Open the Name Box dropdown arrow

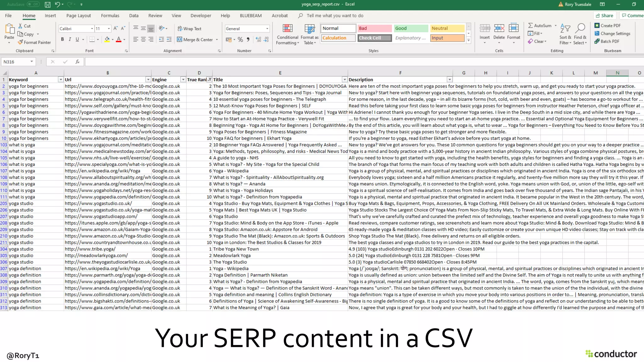[31, 62]
